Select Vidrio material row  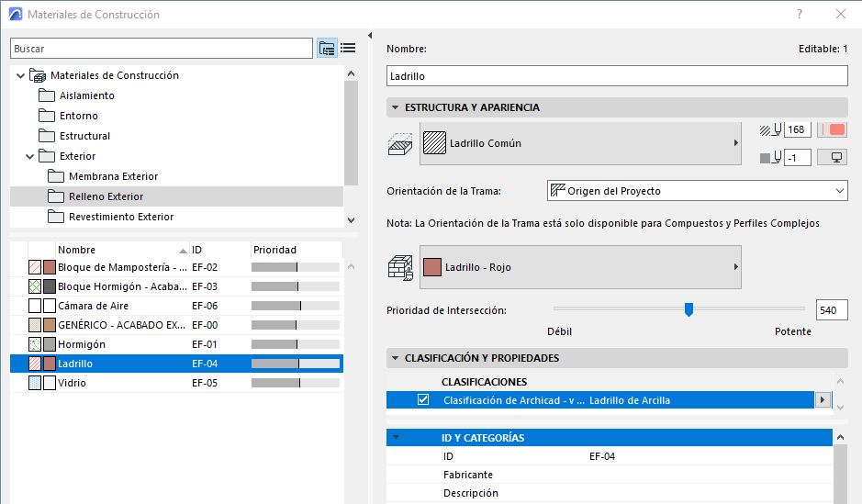176,383
